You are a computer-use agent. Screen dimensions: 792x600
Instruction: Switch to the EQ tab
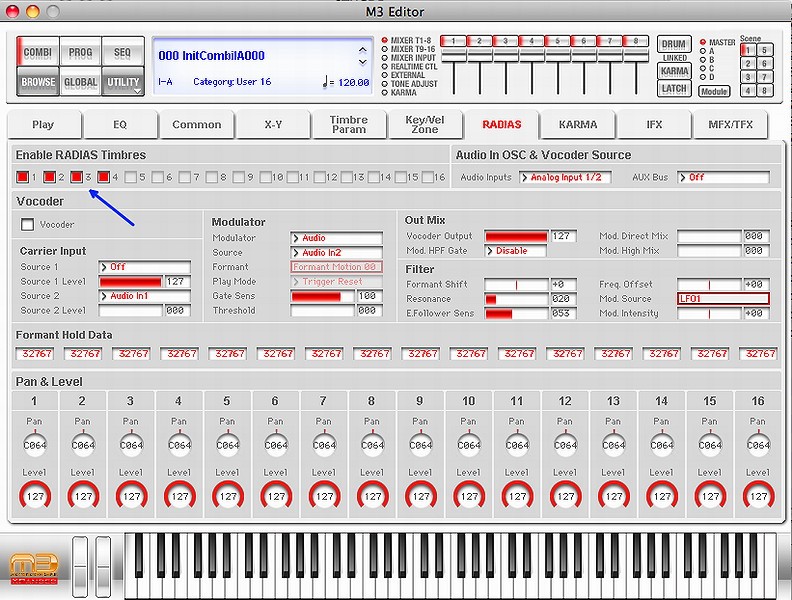(x=120, y=124)
